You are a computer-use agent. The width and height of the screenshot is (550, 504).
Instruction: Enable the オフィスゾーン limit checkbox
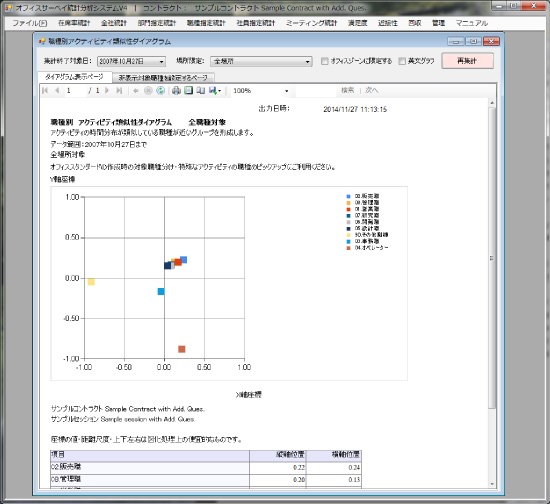click(x=324, y=61)
